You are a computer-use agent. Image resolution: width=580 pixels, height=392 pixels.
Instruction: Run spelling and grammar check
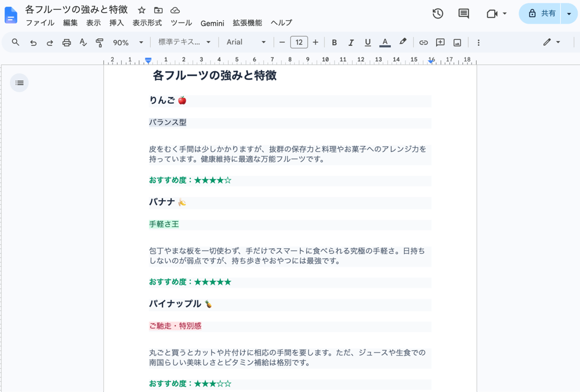coord(83,42)
